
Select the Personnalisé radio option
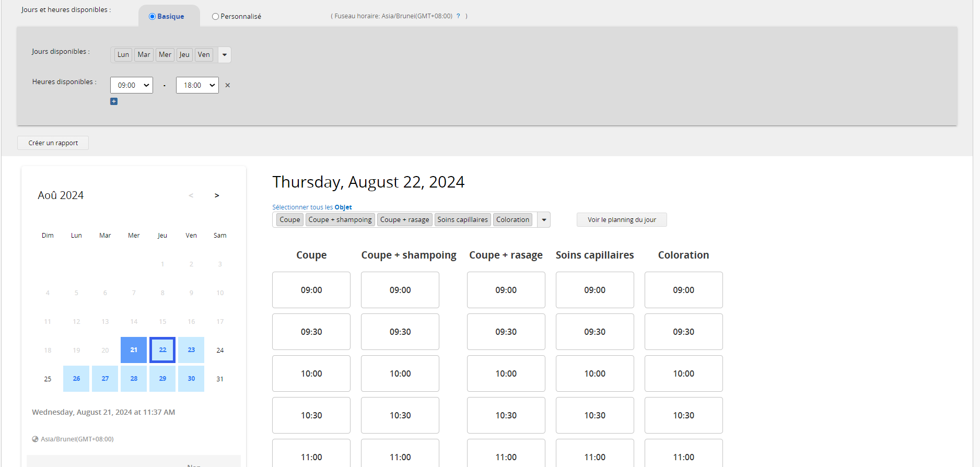(215, 17)
